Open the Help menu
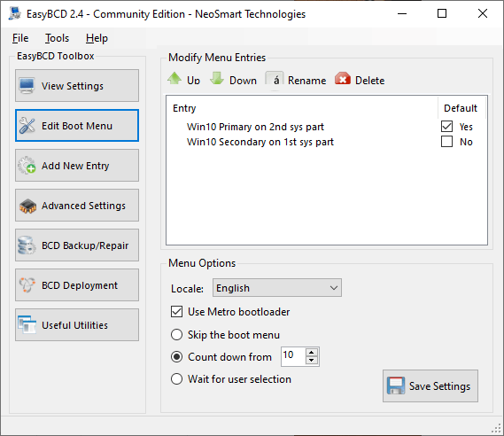The height and width of the screenshot is (436, 504). click(97, 38)
